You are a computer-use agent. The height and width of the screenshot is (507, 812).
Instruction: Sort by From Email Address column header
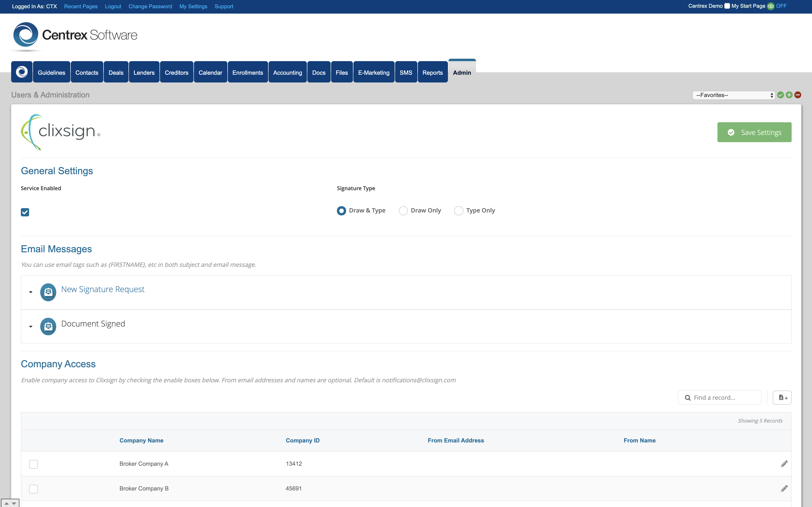pos(456,440)
